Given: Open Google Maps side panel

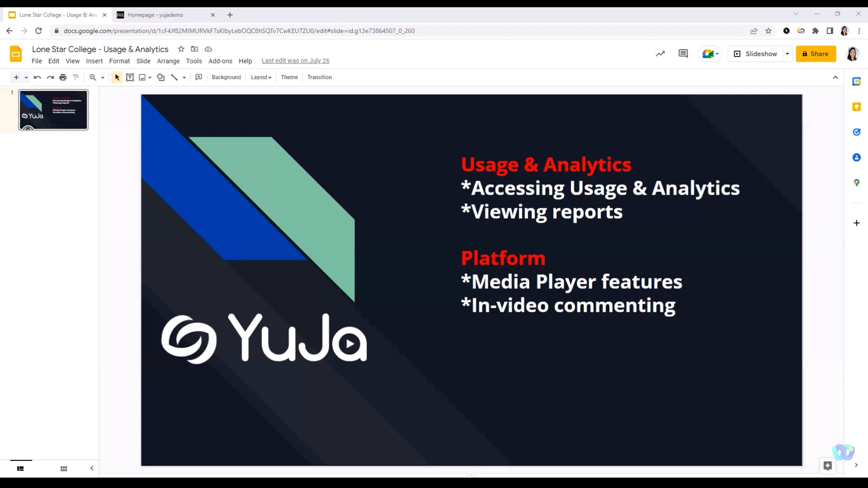Looking at the screenshot, I should pyautogui.click(x=856, y=183).
